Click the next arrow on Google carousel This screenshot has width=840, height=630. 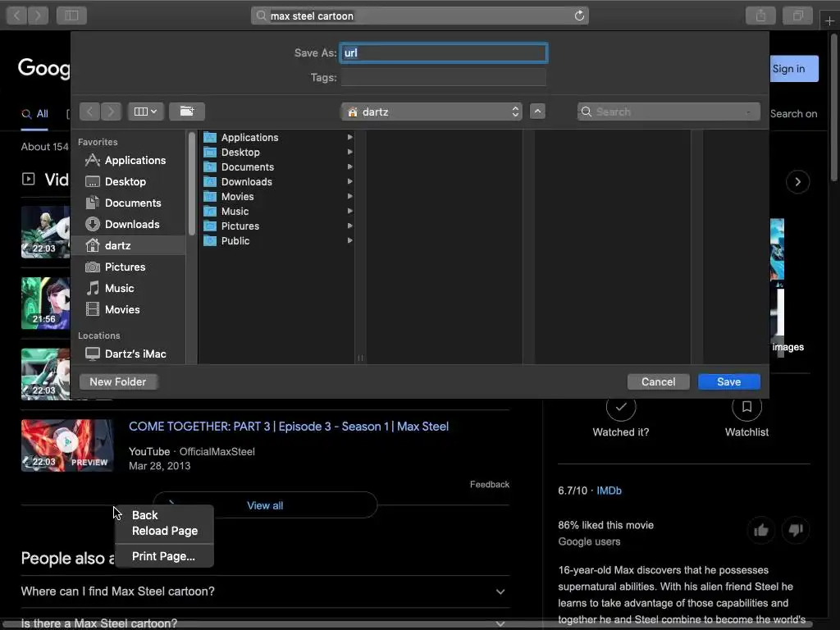[797, 181]
